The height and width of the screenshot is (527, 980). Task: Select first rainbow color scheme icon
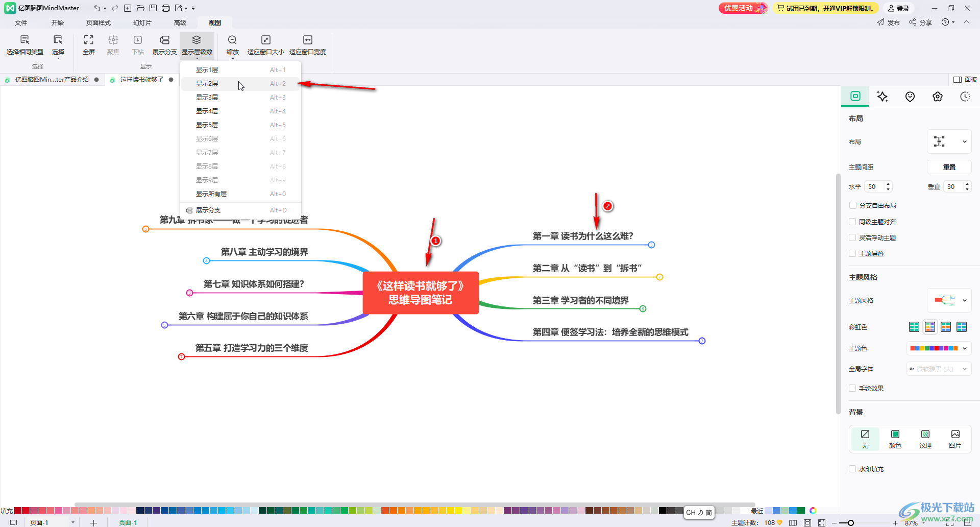914,327
